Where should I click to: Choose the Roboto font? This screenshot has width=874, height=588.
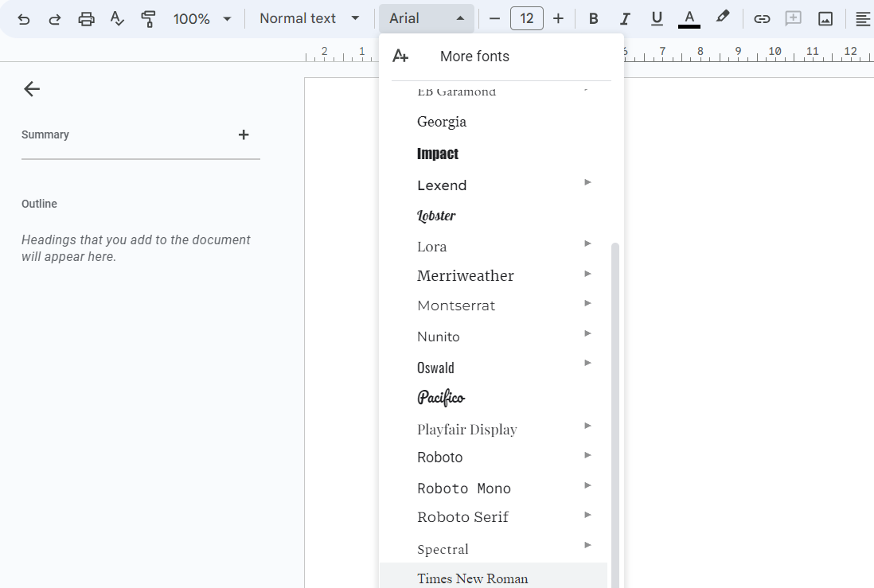click(x=440, y=458)
